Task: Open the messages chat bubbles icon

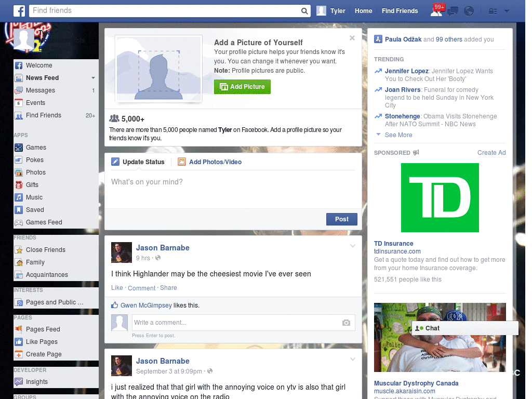Action: tap(453, 11)
